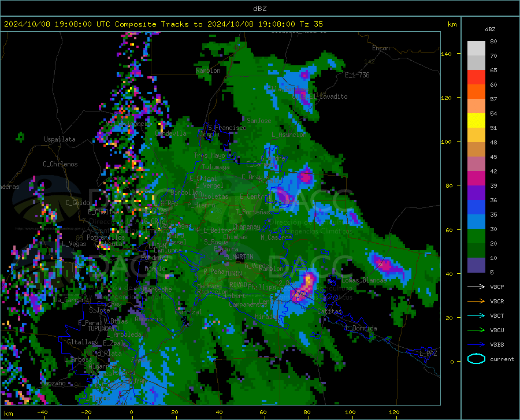Click the cyan 'current' ellipse legend icon
Image resolution: width=520 pixels, height=420 pixels.
(x=476, y=359)
